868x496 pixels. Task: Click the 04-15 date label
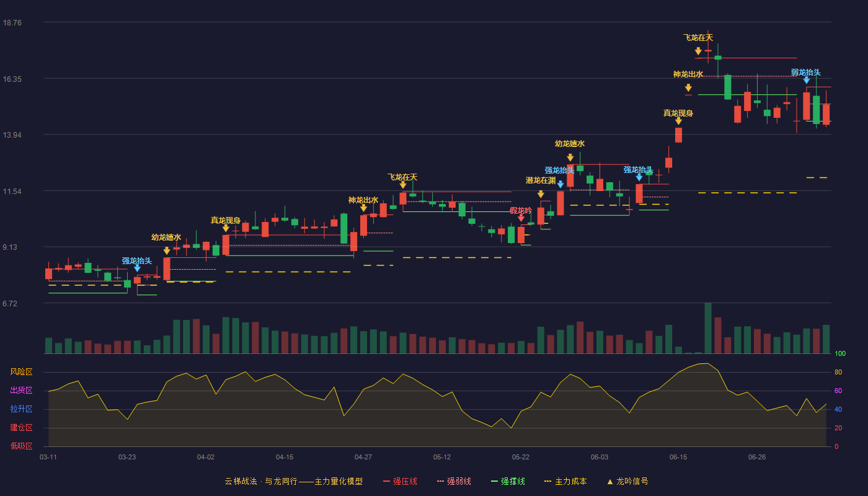pos(285,457)
